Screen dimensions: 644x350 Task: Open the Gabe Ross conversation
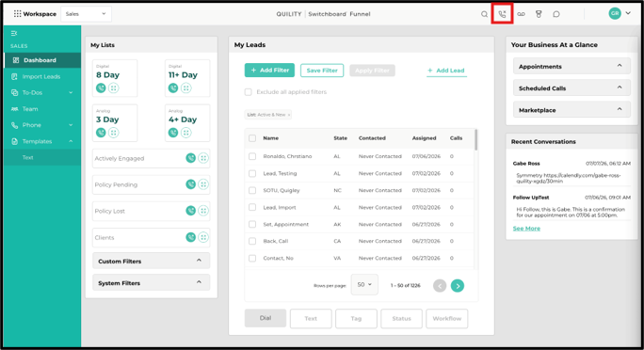coord(572,172)
